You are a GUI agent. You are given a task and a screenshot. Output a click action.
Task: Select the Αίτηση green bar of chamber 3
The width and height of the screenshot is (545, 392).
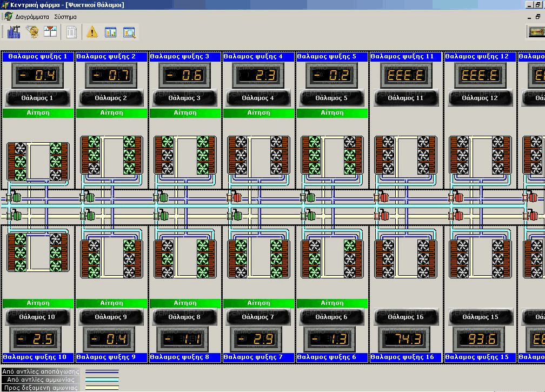(185, 113)
